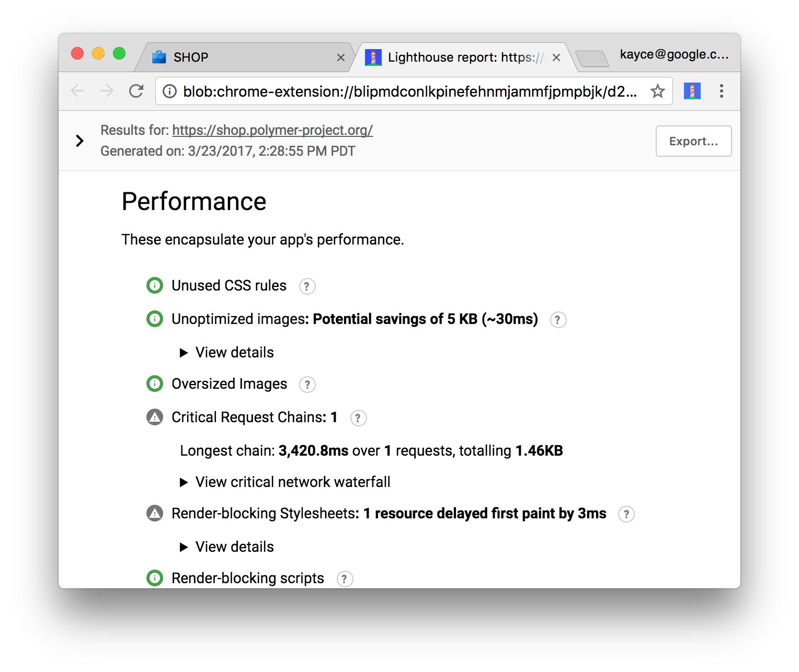Click help icon beside Unused CSS rules

tap(307, 286)
